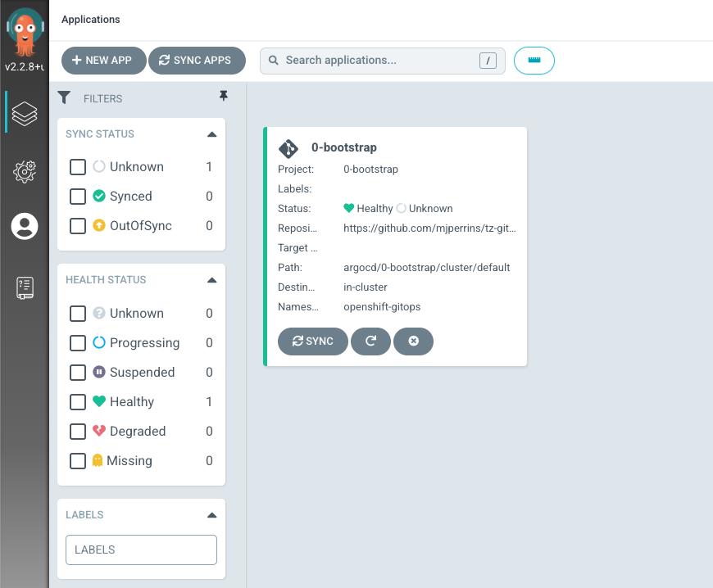Click the filter funnel icon
The width and height of the screenshot is (713, 588).
(x=64, y=97)
